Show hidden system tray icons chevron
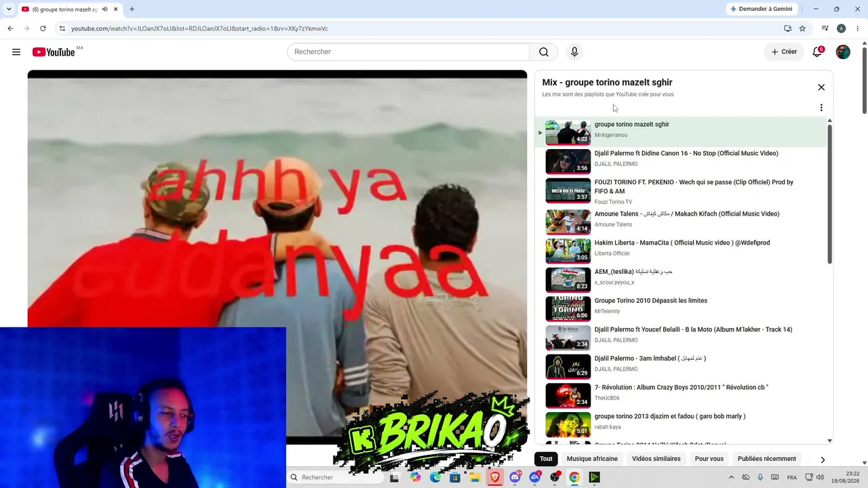The height and width of the screenshot is (488, 868). coord(731,477)
